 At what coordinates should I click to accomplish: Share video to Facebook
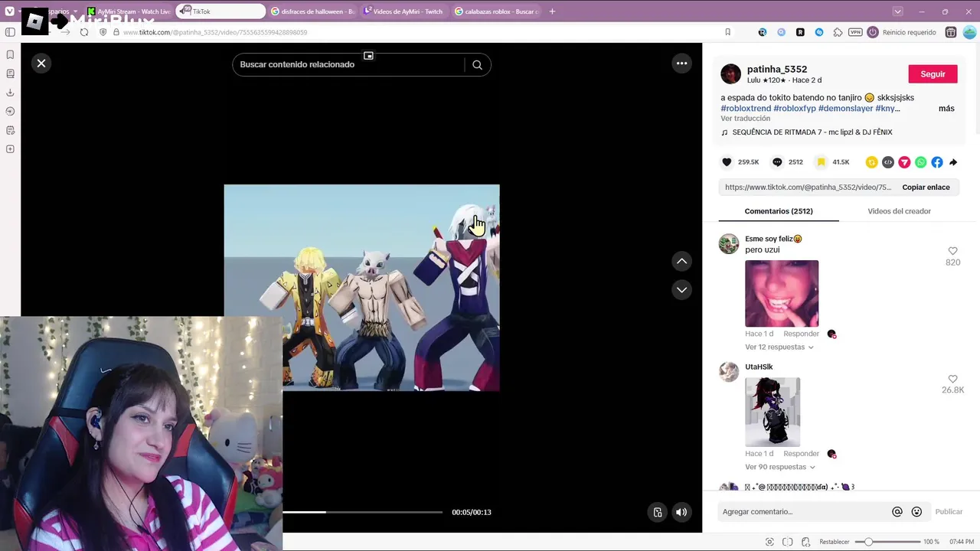[937, 162]
